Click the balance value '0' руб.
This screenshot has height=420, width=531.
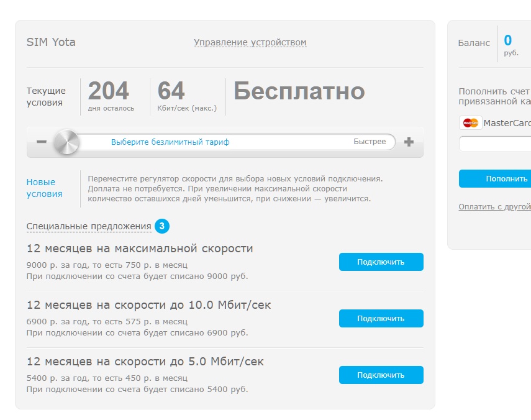coord(507,40)
